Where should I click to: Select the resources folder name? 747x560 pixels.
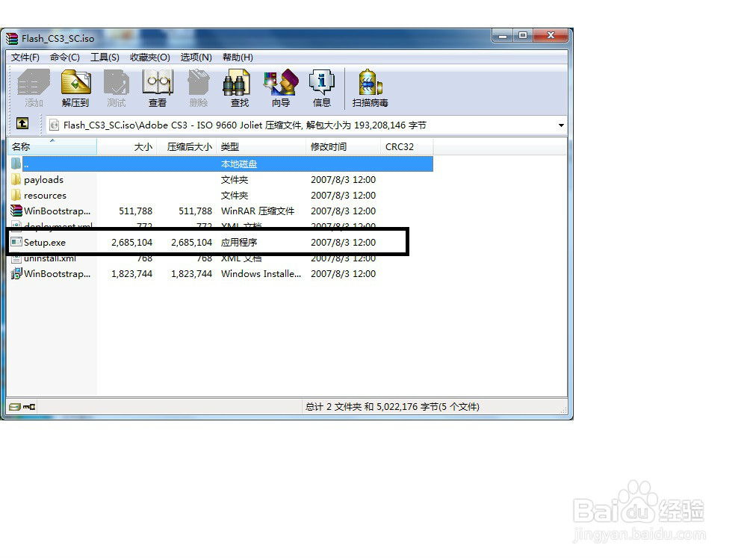(46, 195)
